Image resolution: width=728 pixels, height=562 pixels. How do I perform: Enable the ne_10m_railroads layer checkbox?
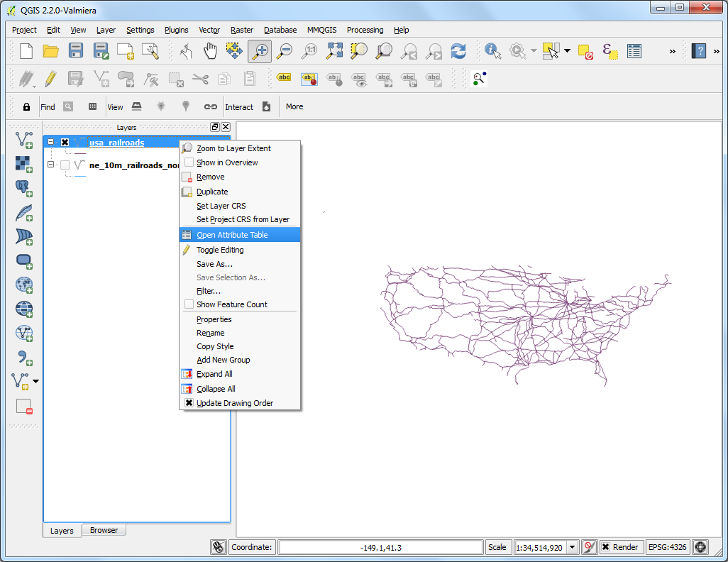[65, 165]
